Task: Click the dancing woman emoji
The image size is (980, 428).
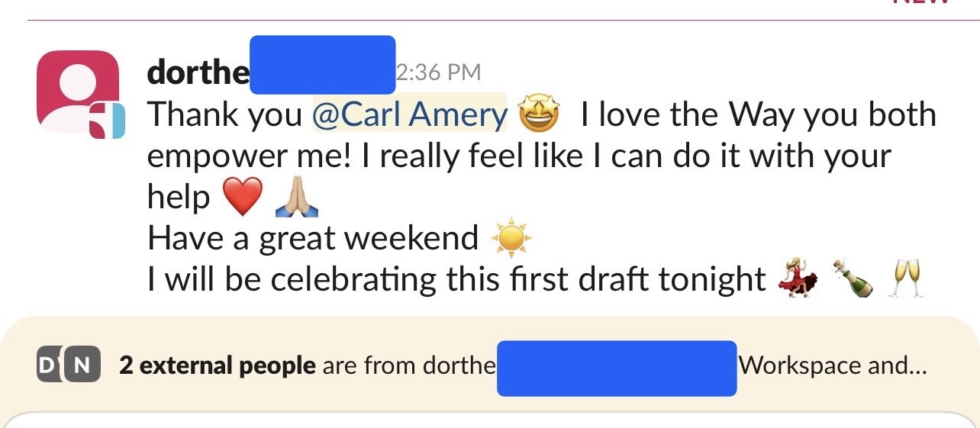Action: click(x=798, y=279)
